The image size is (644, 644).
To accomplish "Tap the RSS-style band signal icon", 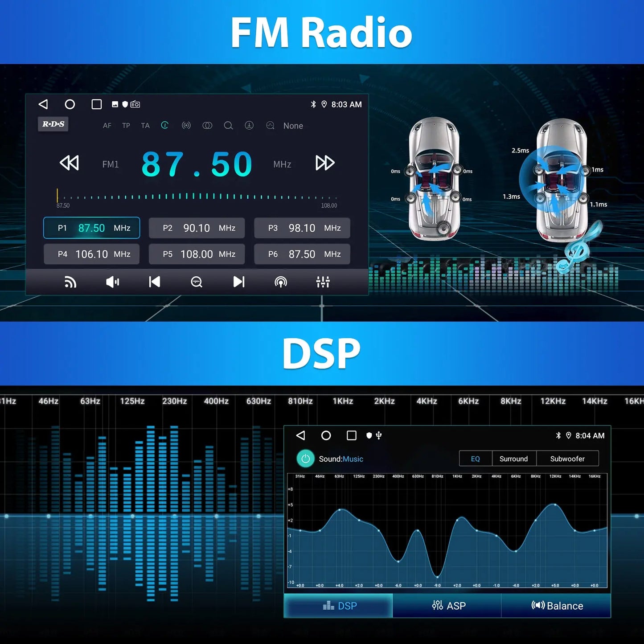I will (x=70, y=282).
